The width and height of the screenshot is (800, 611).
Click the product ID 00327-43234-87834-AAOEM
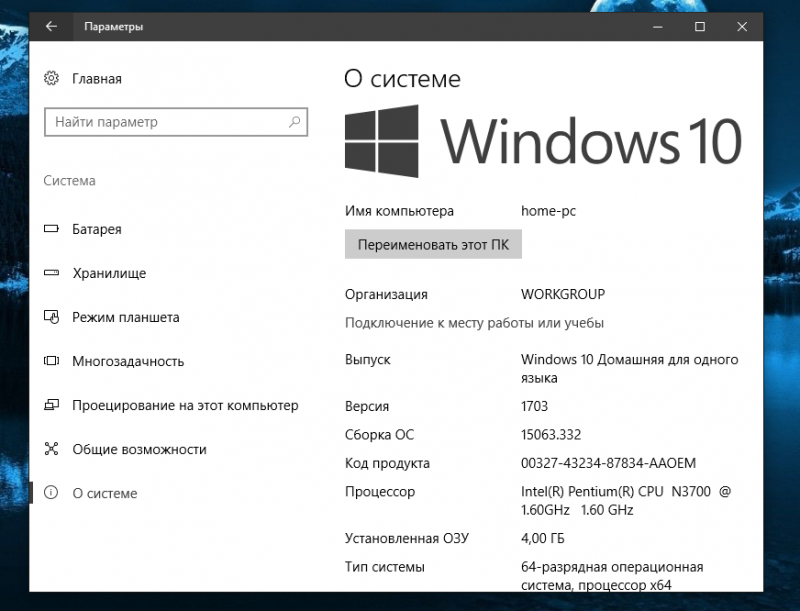(608, 463)
